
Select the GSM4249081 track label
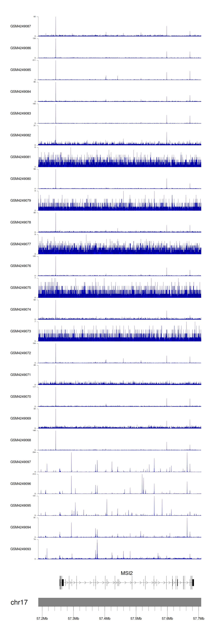tap(20, 157)
